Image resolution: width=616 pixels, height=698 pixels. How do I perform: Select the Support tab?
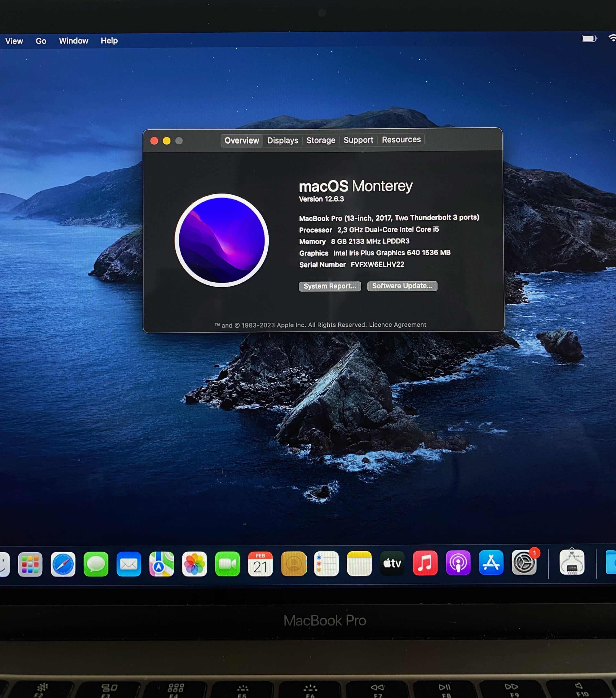tap(358, 140)
